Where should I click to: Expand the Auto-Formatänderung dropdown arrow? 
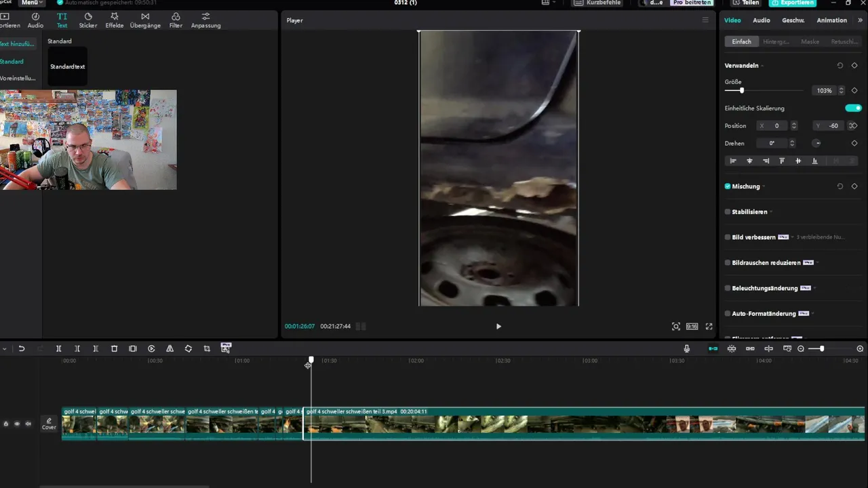coord(812,314)
